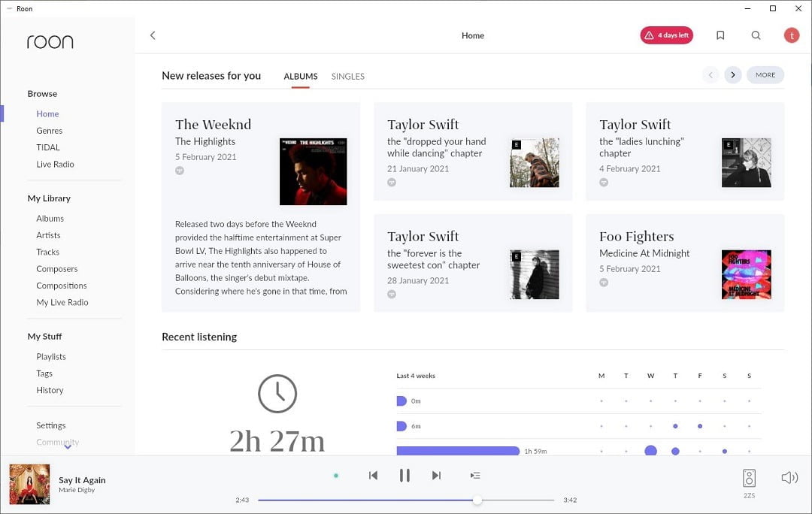
Task: Click TIDAL icon under Medicine At Midnight date
Action: [x=604, y=283]
